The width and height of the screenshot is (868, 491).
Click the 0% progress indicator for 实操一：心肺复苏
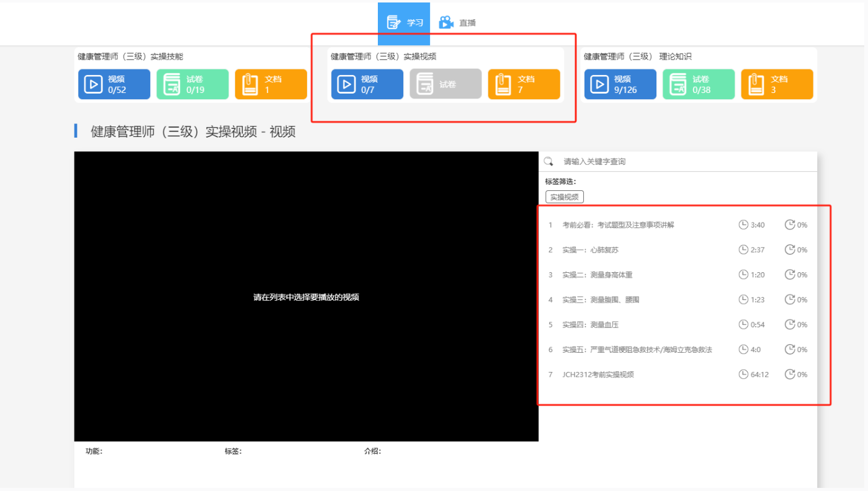pyautogui.click(x=796, y=250)
